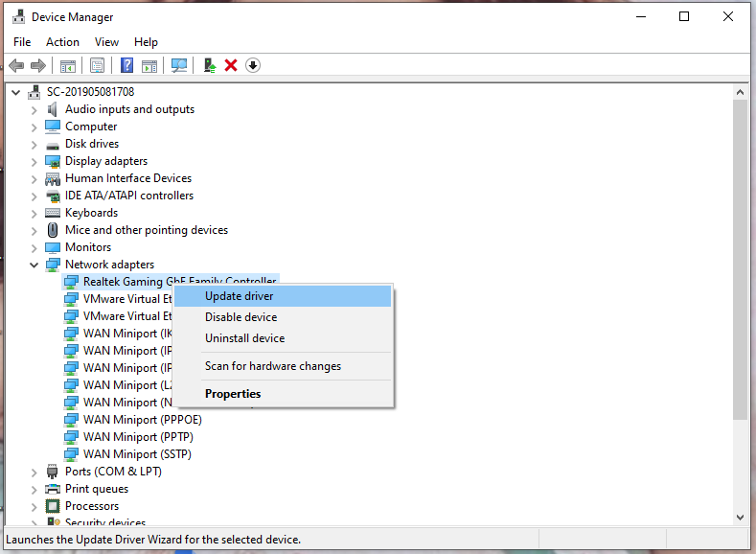Click the Disable device down-arrow icon
Image resolution: width=756 pixels, height=554 pixels.
point(253,65)
